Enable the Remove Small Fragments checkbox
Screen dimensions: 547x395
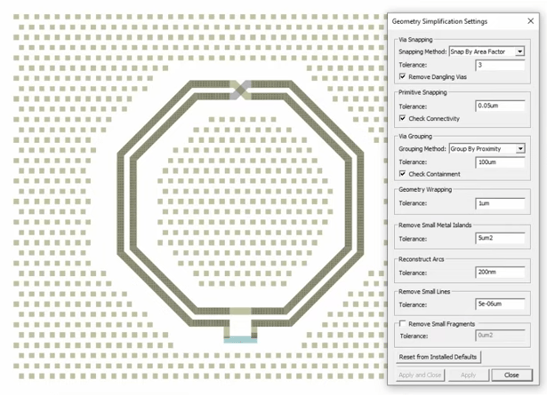402,323
